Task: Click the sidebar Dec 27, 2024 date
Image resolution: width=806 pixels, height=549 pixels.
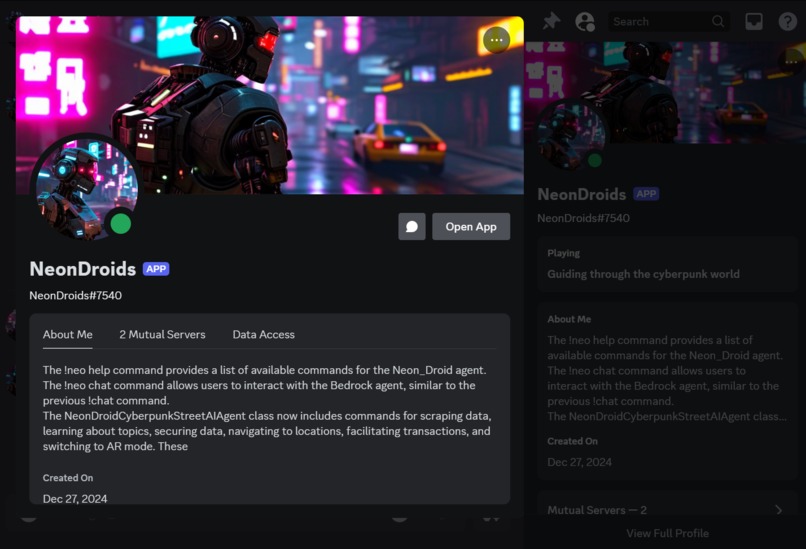Action: (x=579, y=462)
